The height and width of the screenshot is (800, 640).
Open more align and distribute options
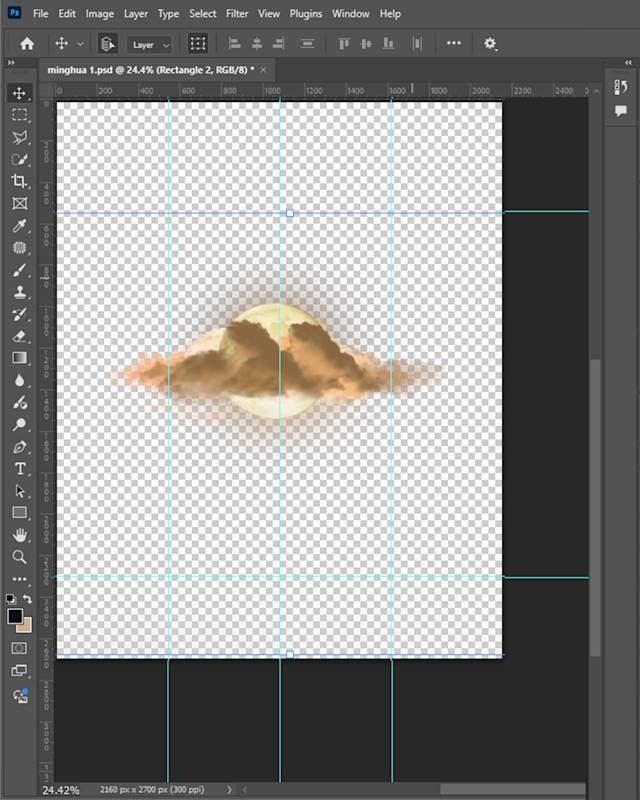tap(454, 43)
